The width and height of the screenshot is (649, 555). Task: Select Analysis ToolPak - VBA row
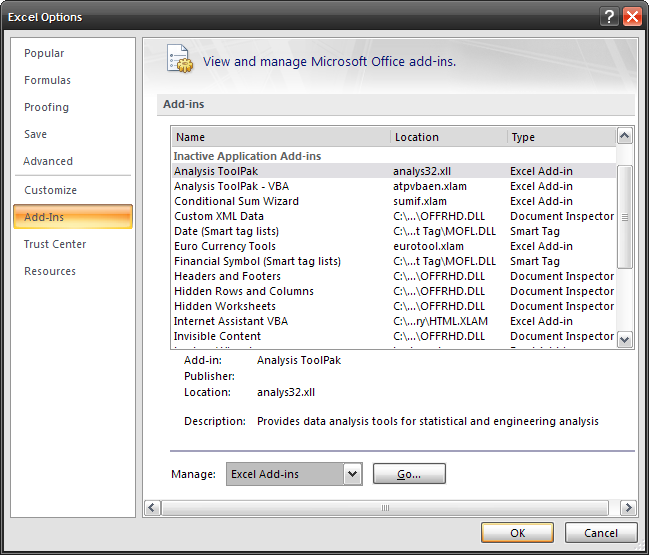pos(394,186)
